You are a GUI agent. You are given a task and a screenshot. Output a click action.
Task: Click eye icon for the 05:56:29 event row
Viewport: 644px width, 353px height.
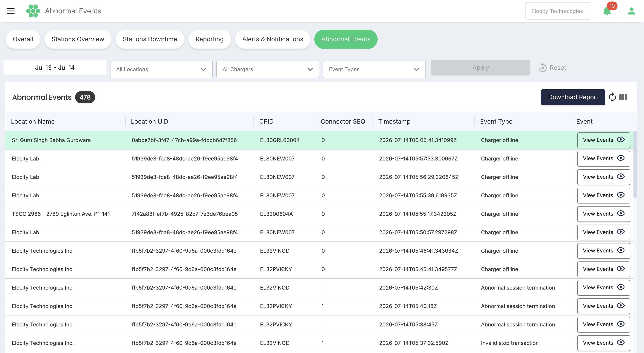coord(620,177)
